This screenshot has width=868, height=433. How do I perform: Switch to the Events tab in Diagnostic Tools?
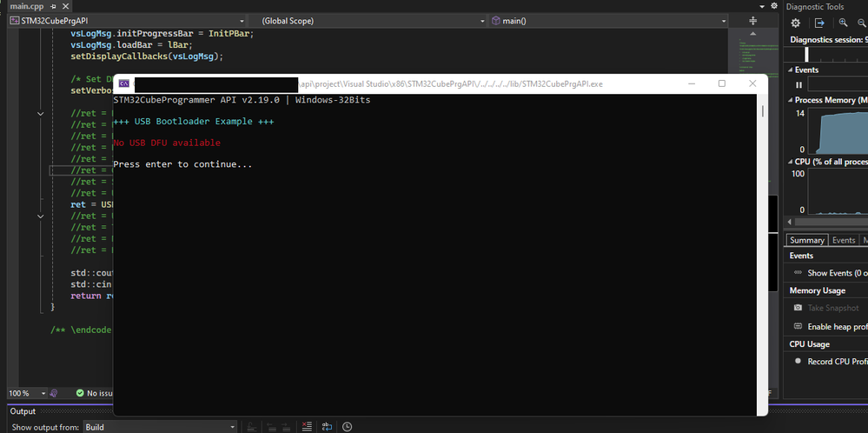[844, 240]
